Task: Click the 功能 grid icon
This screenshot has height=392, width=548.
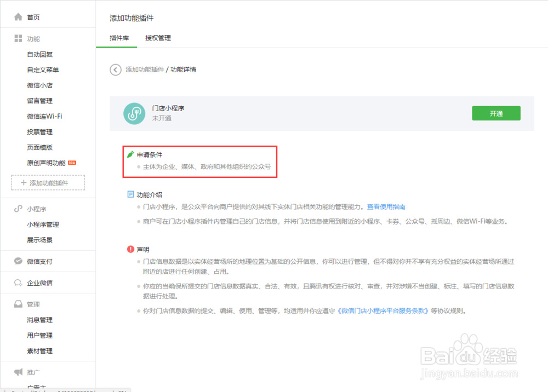Action: pyautogui.click(x=18, y=38)
